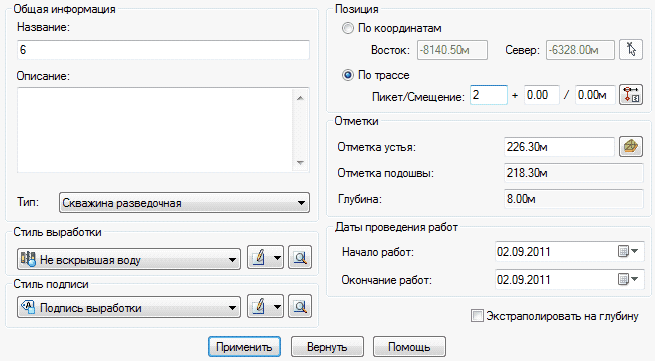Open Подпись выработки style dropdown
Image resolution: width=655 pixels, height=361 pixels.
129,308
